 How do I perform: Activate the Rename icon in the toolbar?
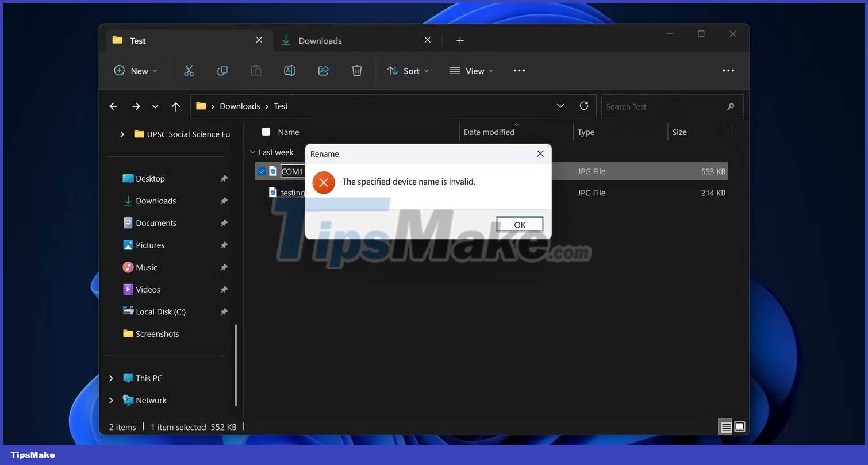(289, 70)
